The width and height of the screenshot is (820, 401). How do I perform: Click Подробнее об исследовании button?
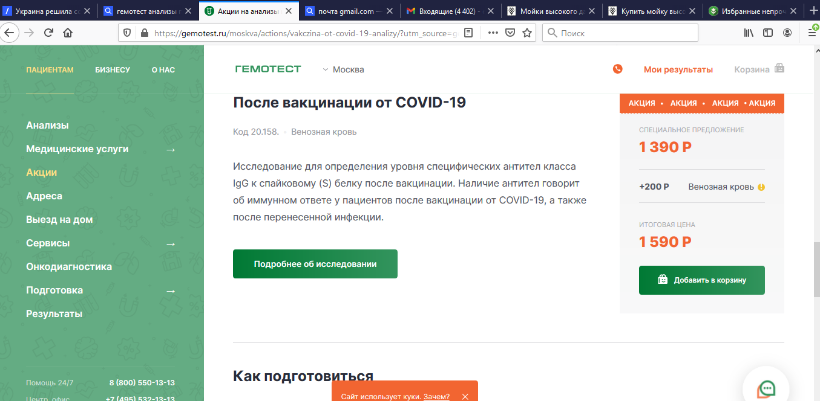pos(315,264)
